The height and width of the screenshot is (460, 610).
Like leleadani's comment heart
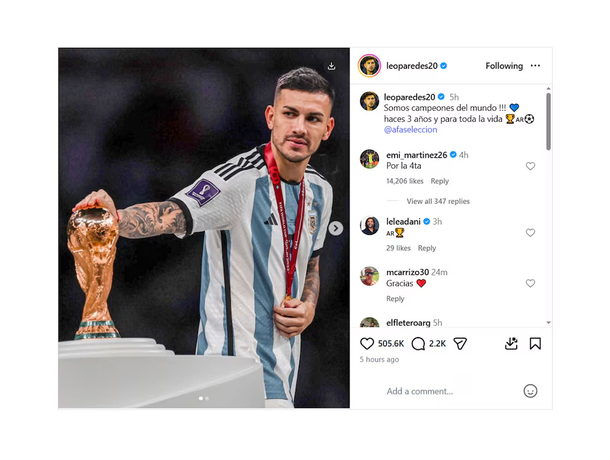pos(530,233)
